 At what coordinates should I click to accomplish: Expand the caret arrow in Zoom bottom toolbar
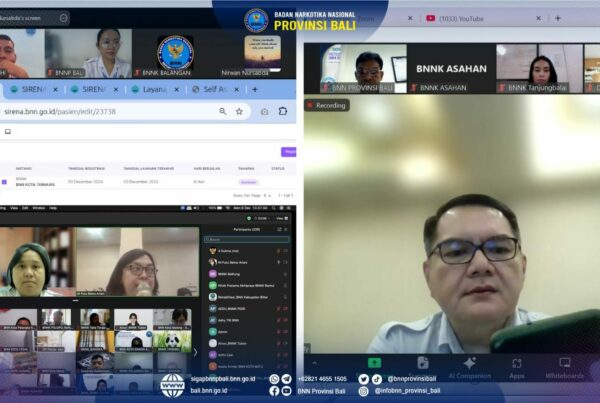pyautogui.click(x=315, y=363)
